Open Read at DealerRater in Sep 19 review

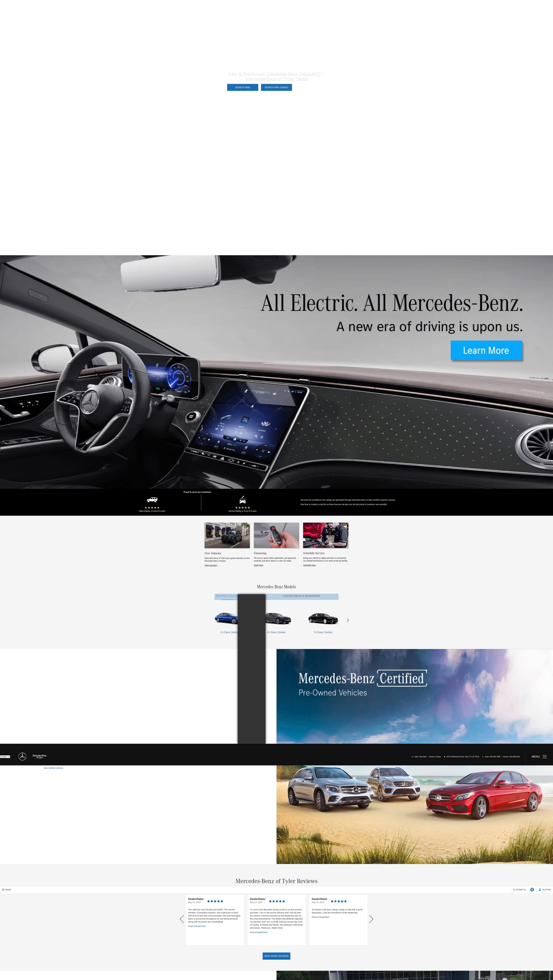click(197, 926)
